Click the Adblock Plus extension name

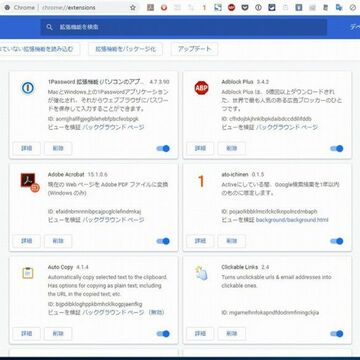click(237, 82)
